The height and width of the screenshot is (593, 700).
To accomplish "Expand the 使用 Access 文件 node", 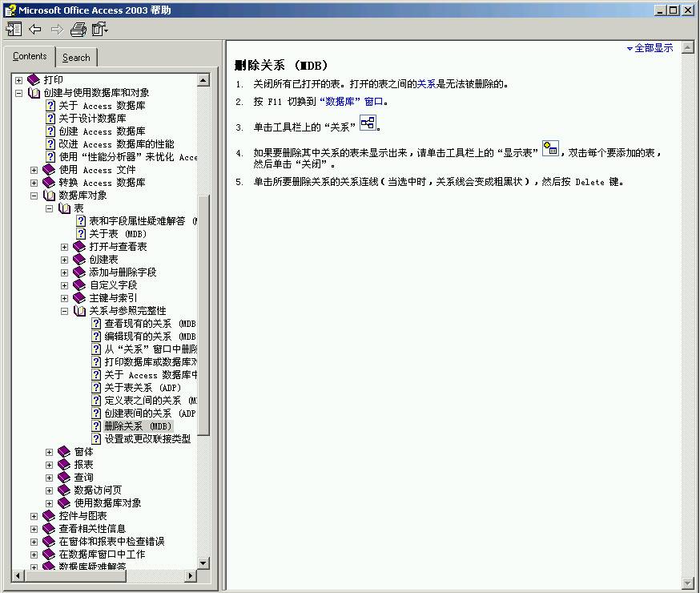I will tap(34, 170).
